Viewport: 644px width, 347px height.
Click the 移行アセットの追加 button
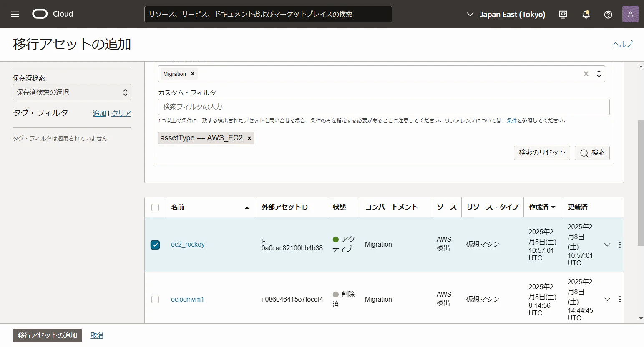pyautogui.click(x=48, y=335)
